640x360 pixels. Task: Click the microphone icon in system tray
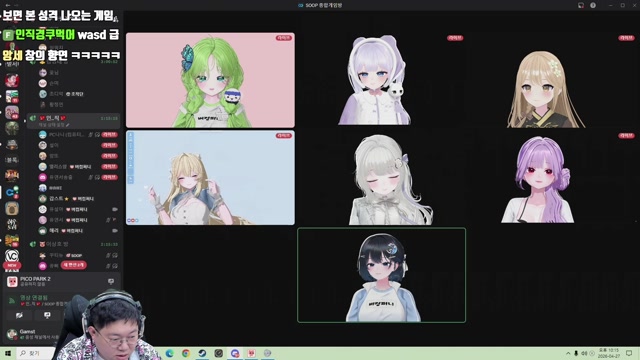pyautogui.click(x=576, y=353)
